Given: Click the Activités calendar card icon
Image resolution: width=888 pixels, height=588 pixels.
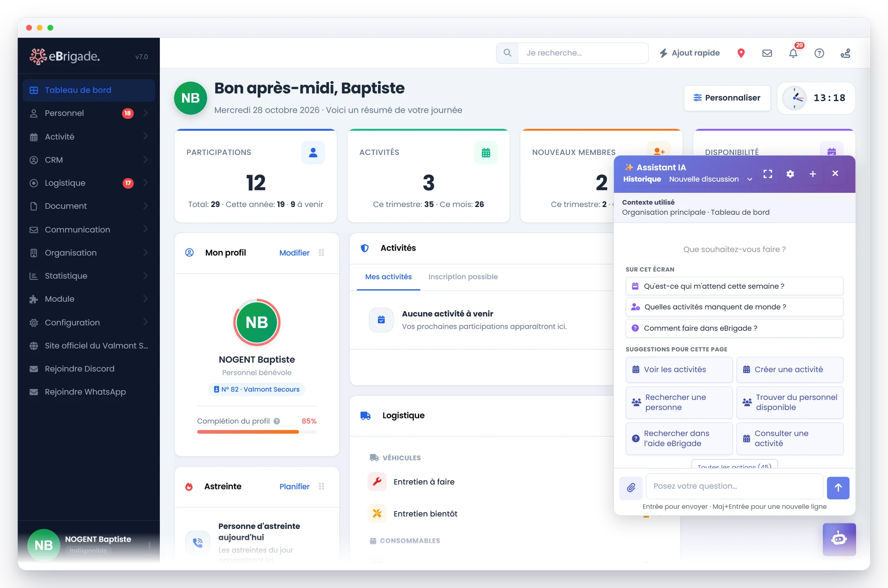Looking at the screenshot, I should point(486,152).
